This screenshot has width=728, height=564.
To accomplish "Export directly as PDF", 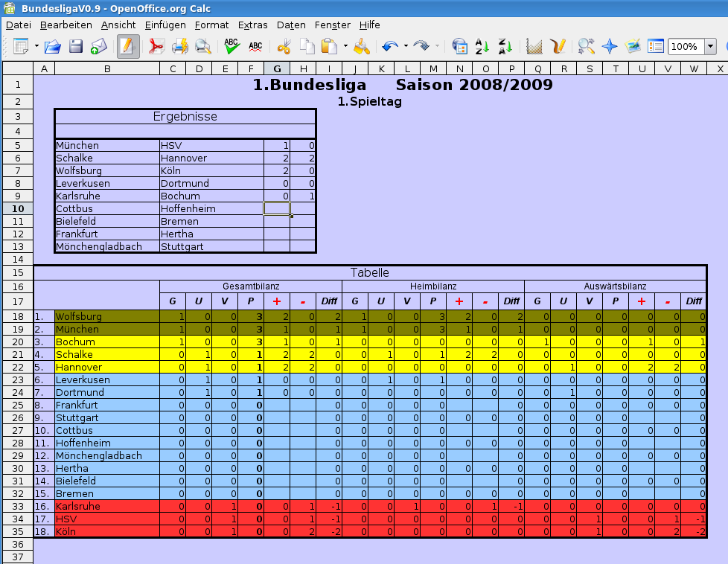I will tap(156, 47).
